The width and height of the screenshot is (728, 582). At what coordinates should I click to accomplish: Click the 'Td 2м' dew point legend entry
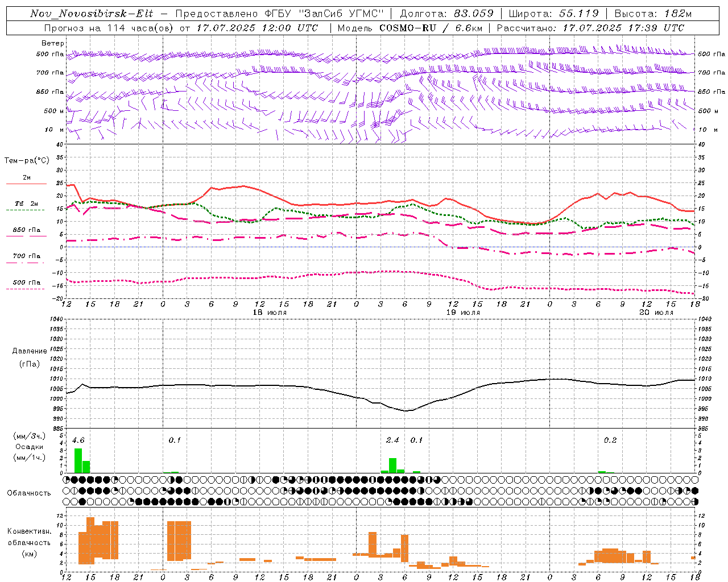pyautogui.click(x=27, y=203)
